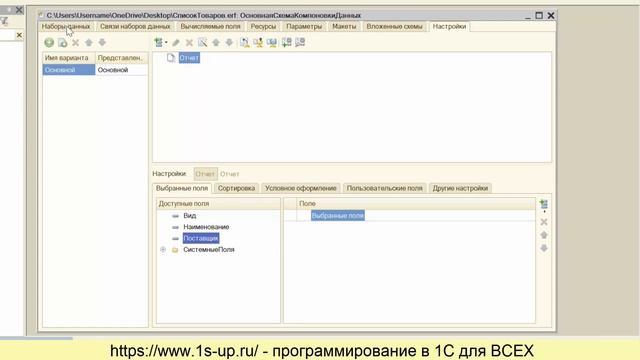Click the last icon in structure toolbar

300,42
